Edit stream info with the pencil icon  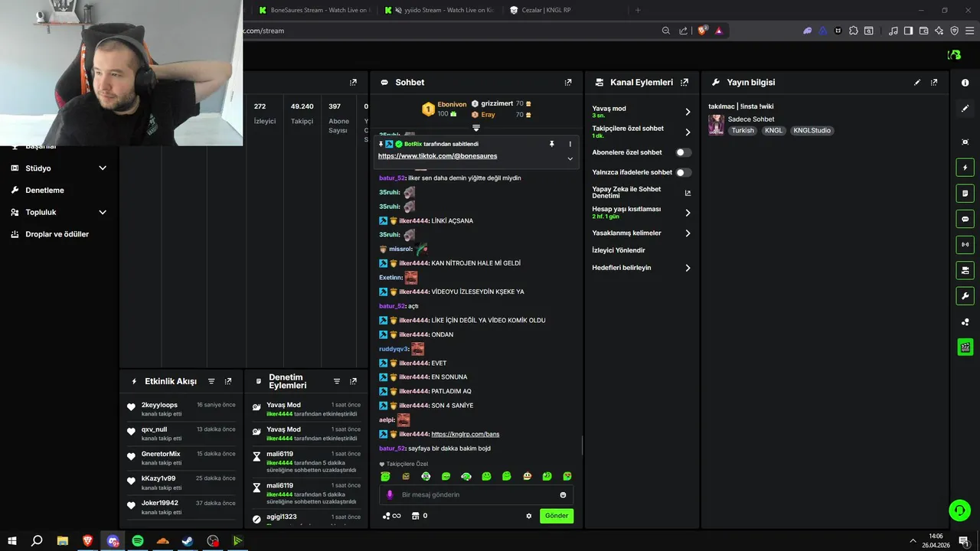pos(917,83)
